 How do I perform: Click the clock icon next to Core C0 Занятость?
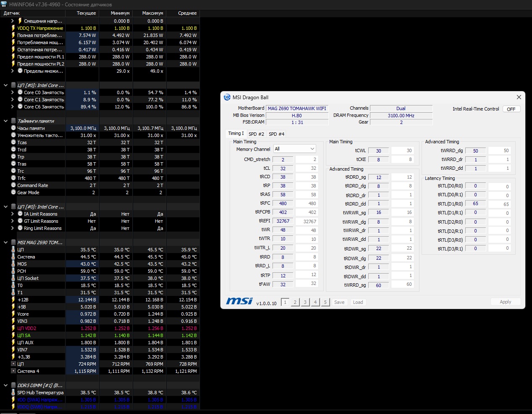(20, 92)
